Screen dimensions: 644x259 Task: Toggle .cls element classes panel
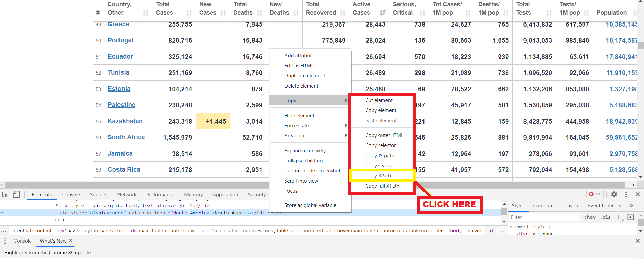[605, 217]
